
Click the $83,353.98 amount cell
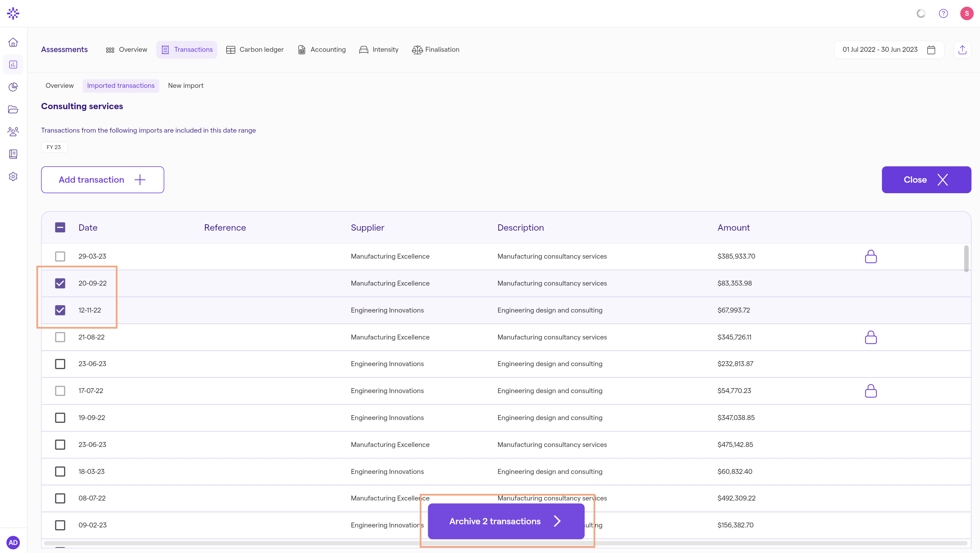(734, 283)
